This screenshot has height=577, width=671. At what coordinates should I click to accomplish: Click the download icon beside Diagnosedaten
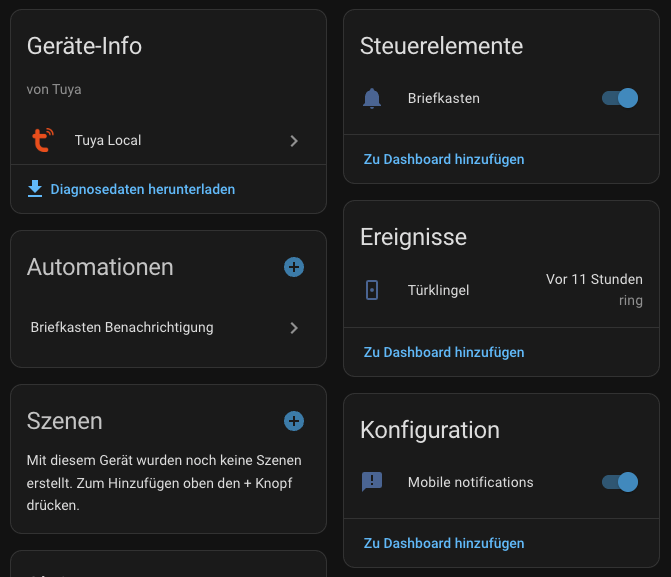pos(35,188)
